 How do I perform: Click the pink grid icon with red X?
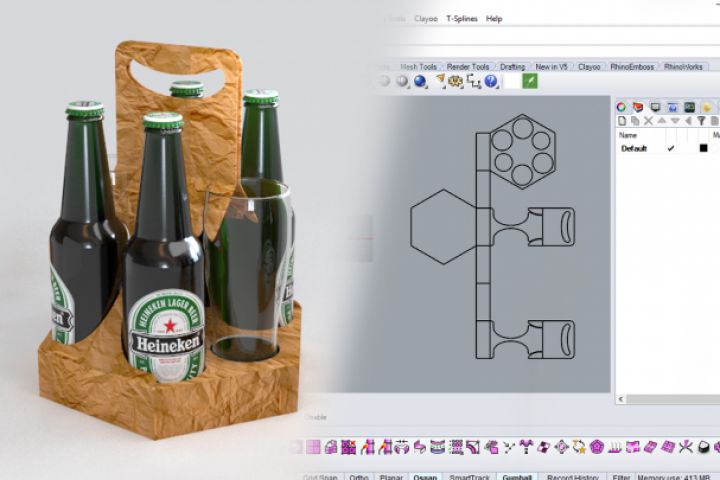349,446
